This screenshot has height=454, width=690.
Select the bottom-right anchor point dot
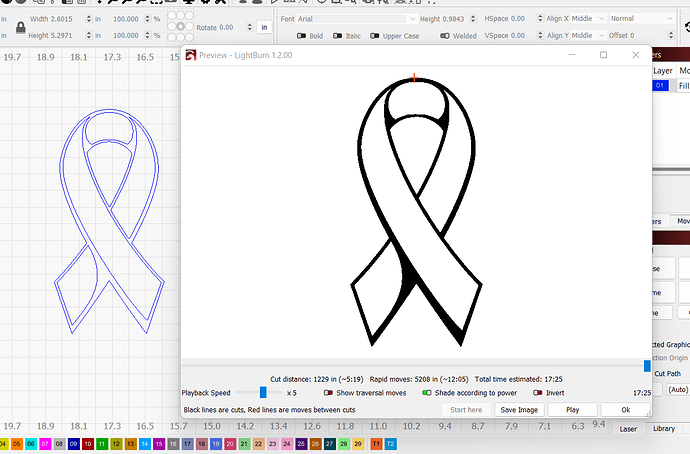tap(189, 37)
